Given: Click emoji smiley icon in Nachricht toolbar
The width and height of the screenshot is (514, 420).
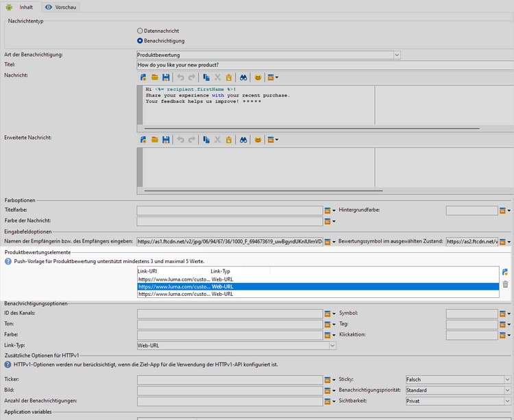Looking at the screenshot, I should click(258, 77).
